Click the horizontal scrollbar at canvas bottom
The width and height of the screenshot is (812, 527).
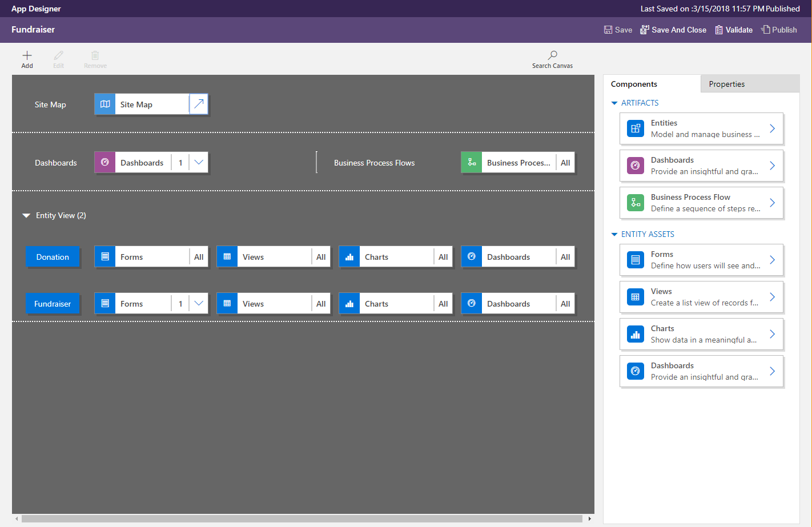pos(302,518)
